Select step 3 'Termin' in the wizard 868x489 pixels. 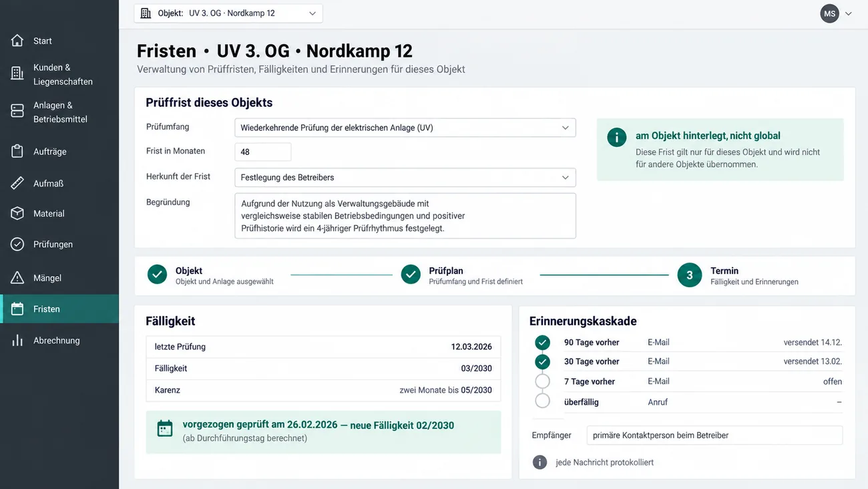[738, 275]
